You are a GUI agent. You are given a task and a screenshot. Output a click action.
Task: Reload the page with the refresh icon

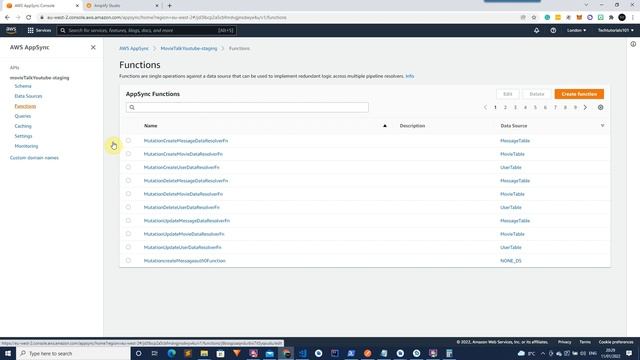pos(29,18)
